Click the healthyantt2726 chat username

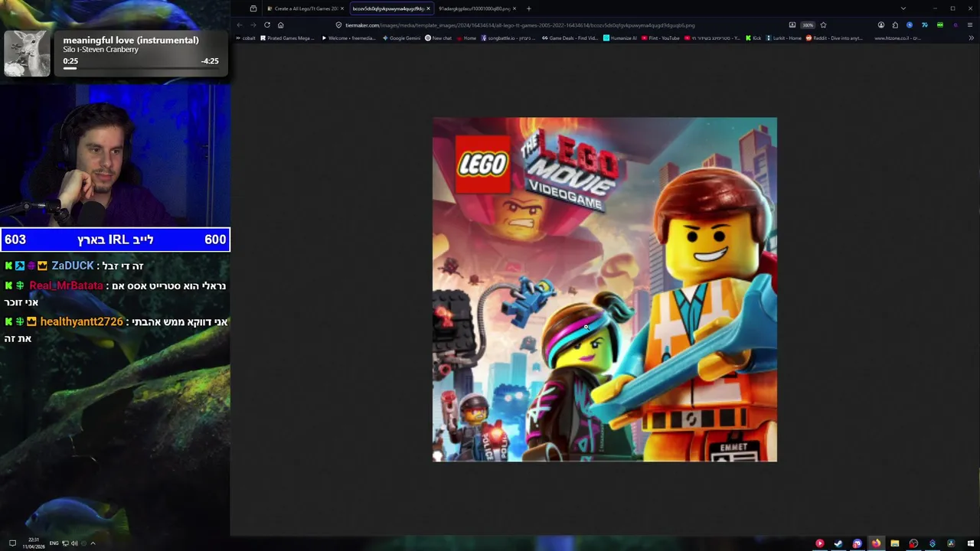point(81,321)
